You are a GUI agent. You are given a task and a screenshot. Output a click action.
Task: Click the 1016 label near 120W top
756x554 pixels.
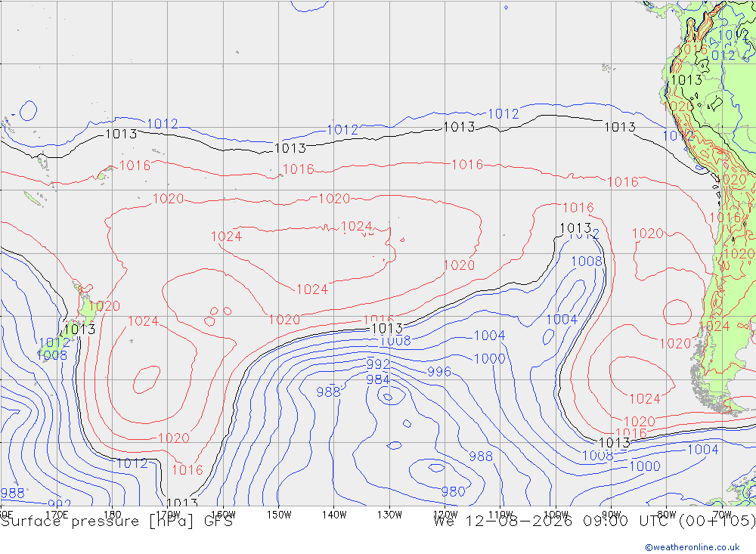[467, 165]
